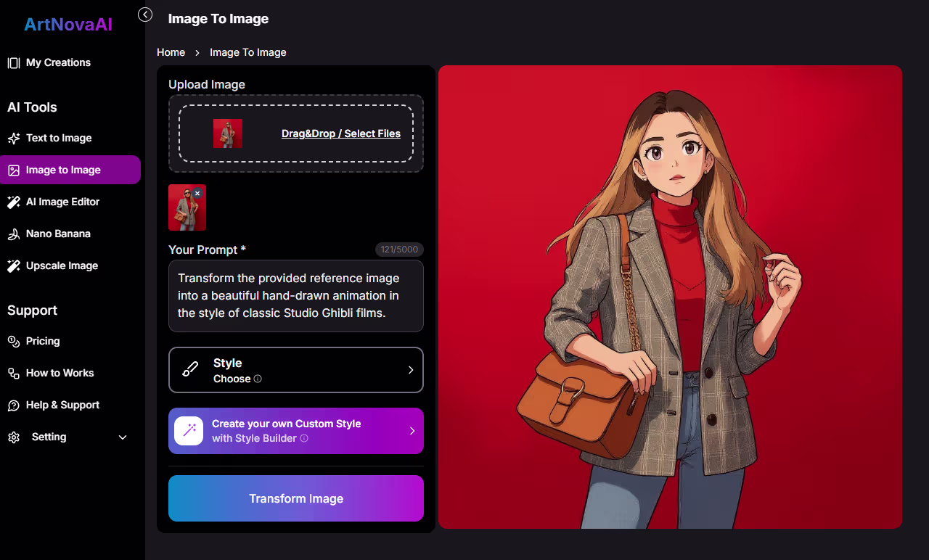This screenshot has height=560, width=929.
Task: Edit the prompt text field
Action: pos(295,295)
